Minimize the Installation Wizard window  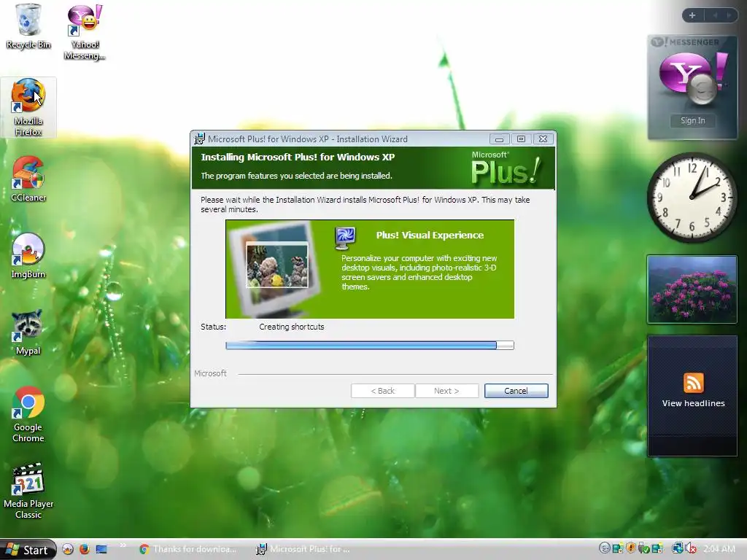[x=499, y=139]
